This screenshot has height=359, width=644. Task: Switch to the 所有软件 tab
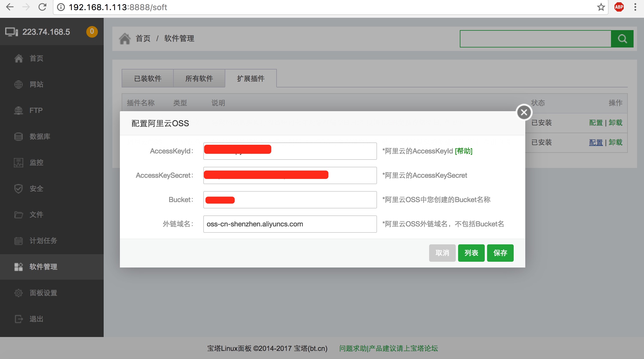199,78
